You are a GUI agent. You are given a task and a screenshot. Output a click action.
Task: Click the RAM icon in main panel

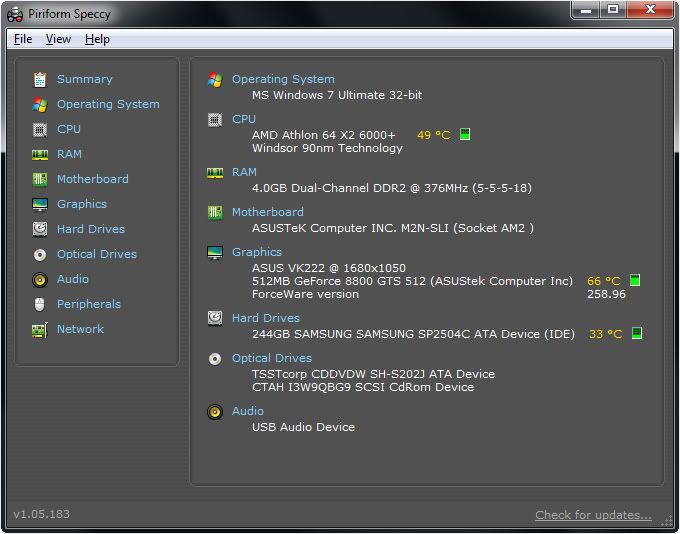215,173
